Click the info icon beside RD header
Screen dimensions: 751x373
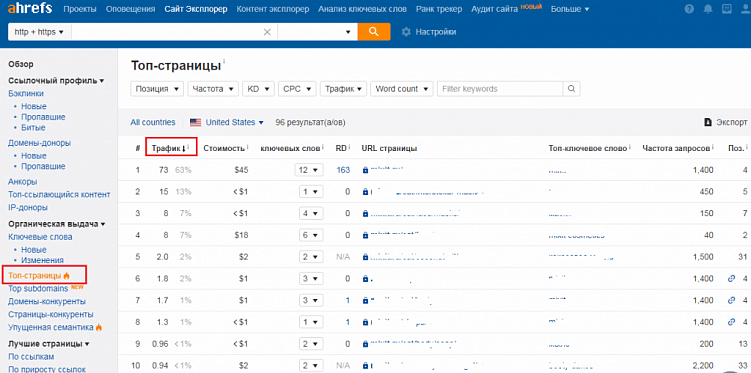tap(349, 147)
